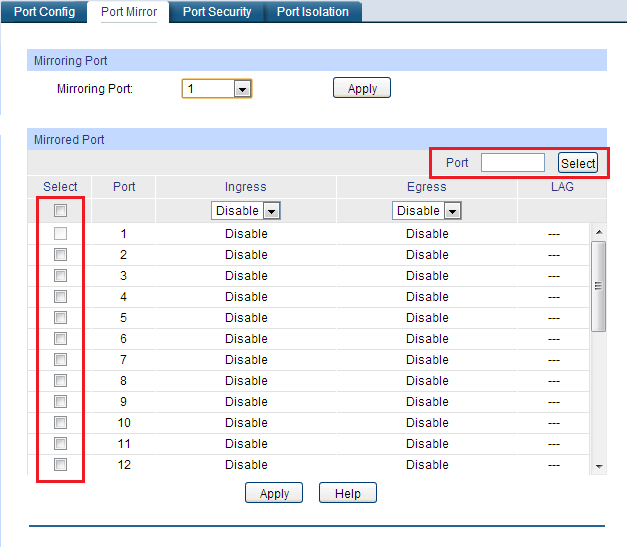
Task: Open the Help page
Action: pyautogui.click(x=347, y=493)
